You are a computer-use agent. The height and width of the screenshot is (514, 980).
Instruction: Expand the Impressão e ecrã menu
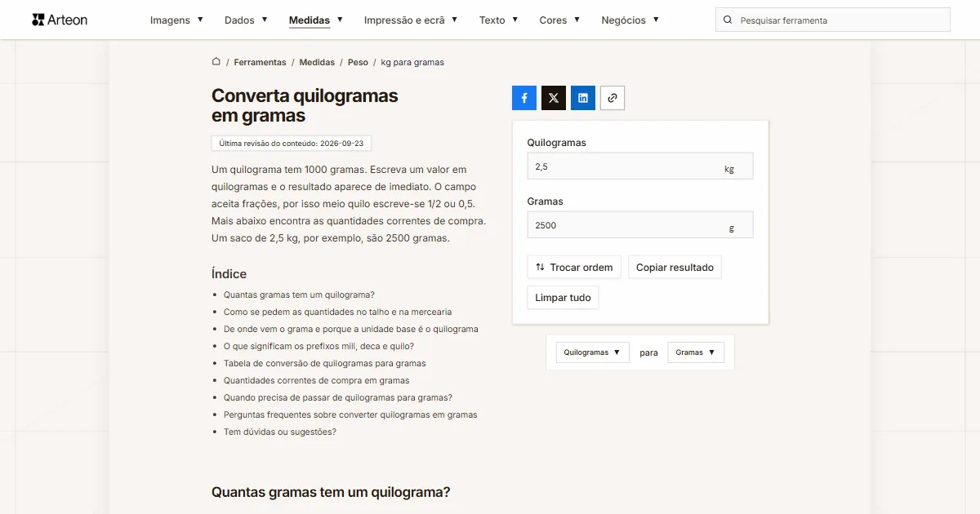(411, 20)
